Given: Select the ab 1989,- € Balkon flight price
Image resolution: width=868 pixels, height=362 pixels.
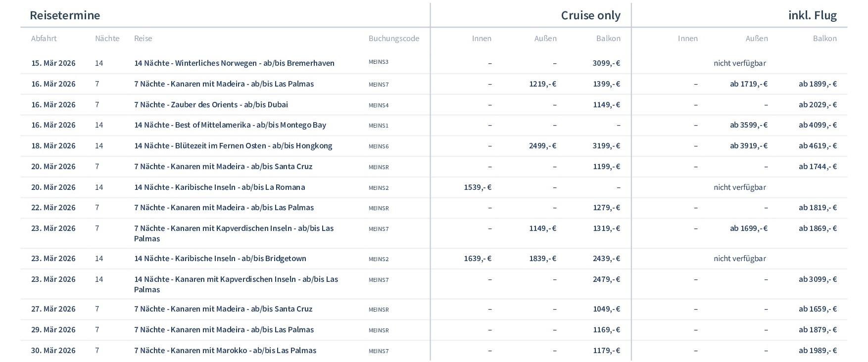Looking at the screenshot, I should click(x=818, y=351).
